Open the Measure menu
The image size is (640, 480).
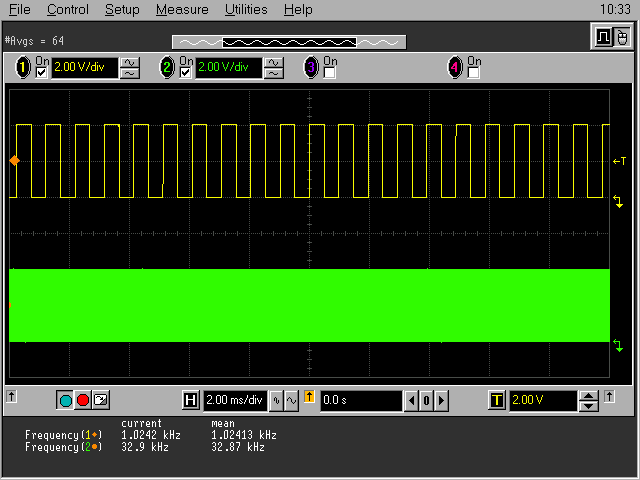point(182,10)
